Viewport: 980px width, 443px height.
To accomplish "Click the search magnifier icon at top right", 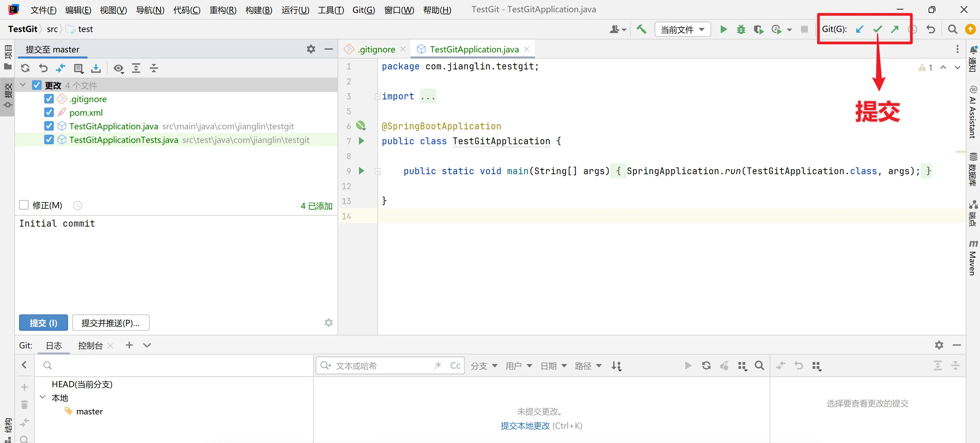I will (x=952, y=29).
